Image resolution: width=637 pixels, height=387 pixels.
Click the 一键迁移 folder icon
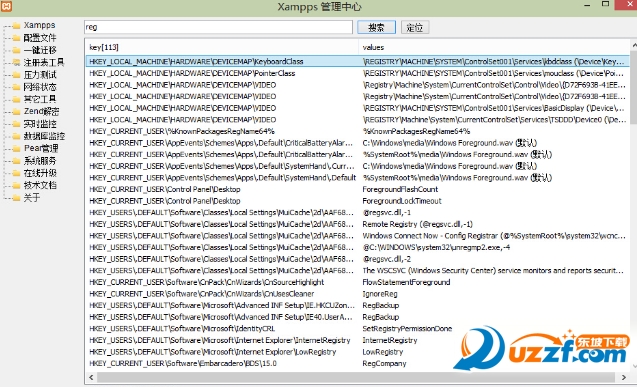coord(16,50)
